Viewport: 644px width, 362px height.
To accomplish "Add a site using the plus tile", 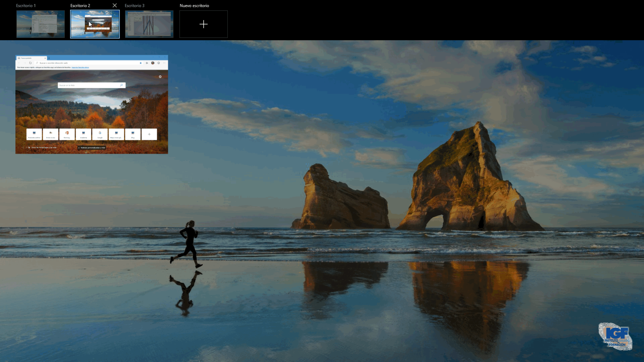I will (x=149, y=134).
